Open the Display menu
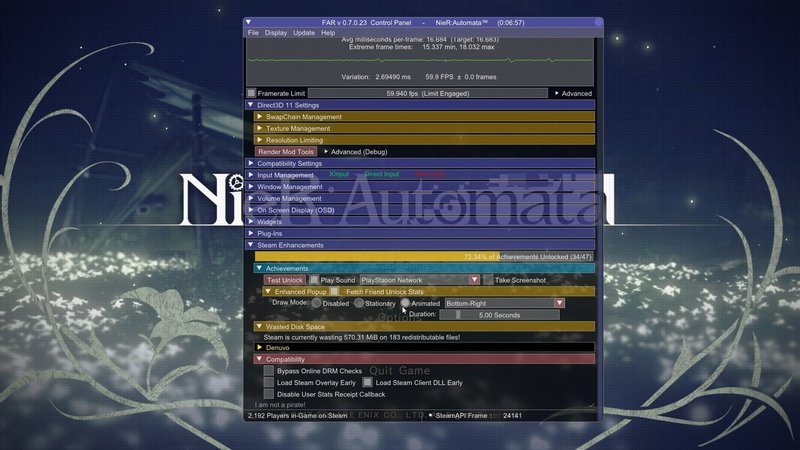Viewport: 800px width, 450px height. point(276,33)
